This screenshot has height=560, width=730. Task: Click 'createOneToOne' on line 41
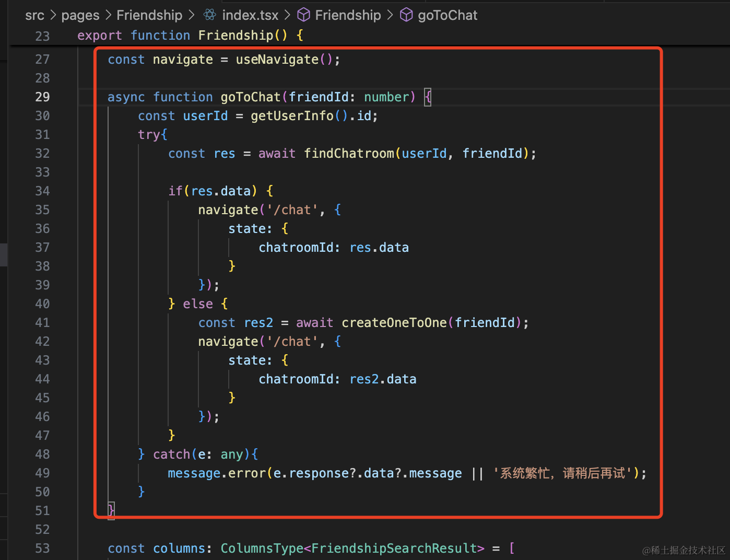(x=394, y=323)
